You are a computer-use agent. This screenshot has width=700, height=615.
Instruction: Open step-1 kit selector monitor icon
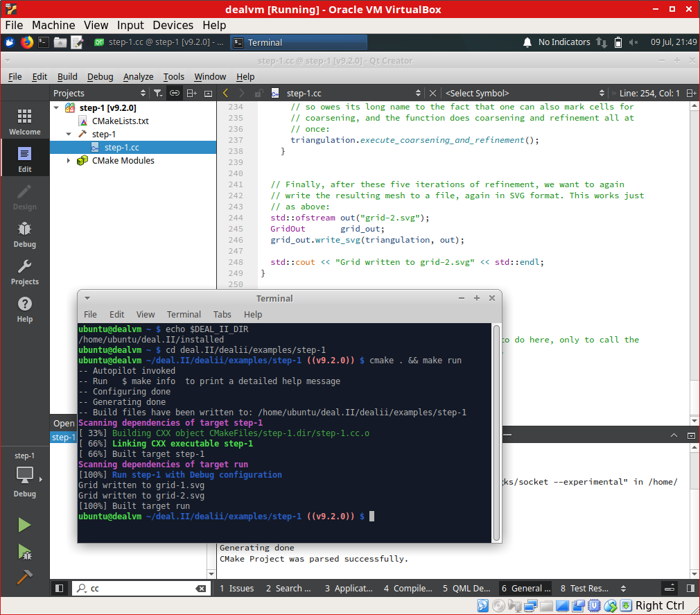coord(24,475)
